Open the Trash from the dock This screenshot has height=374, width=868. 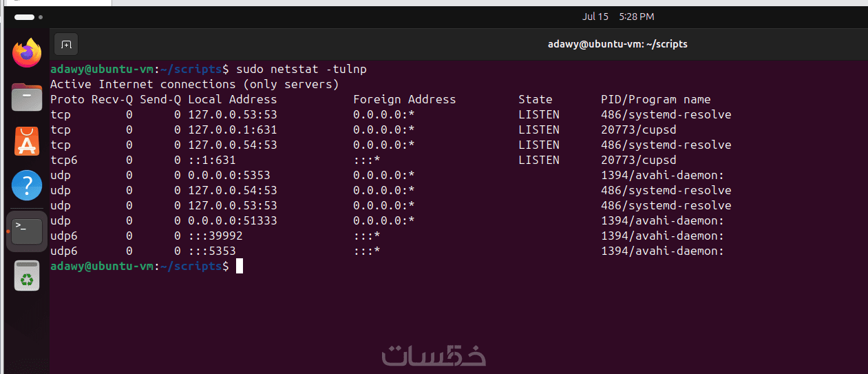click(27, 276)
